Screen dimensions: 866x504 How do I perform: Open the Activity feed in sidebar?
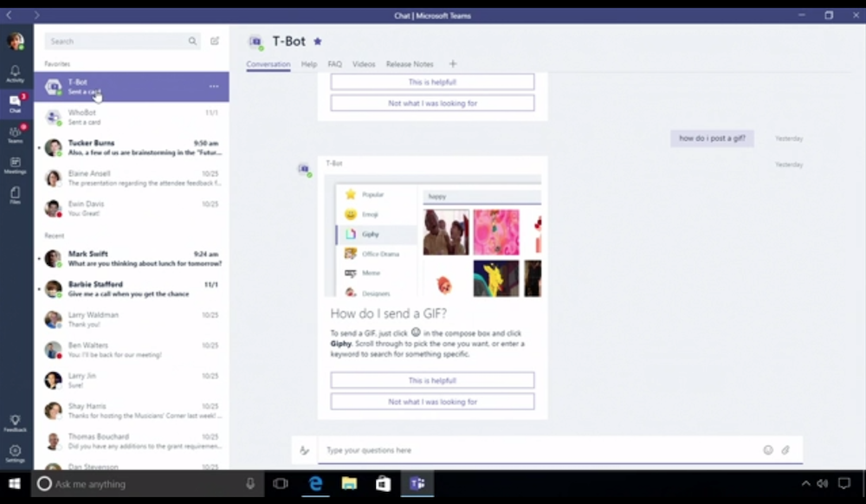point(15,73)
